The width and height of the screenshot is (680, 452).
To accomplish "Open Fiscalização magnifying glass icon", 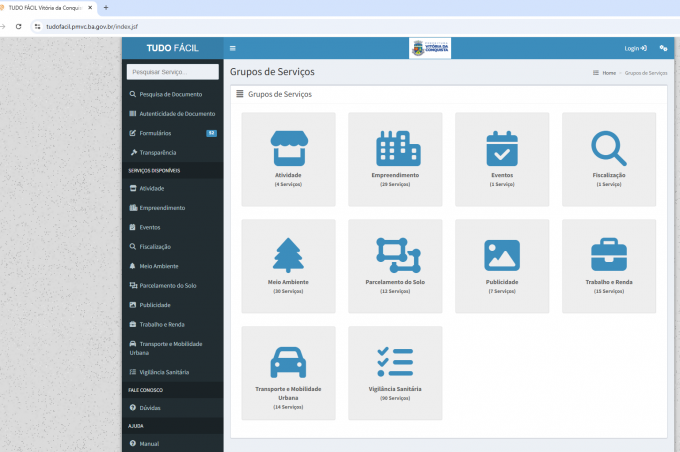I will coord(608,148).
